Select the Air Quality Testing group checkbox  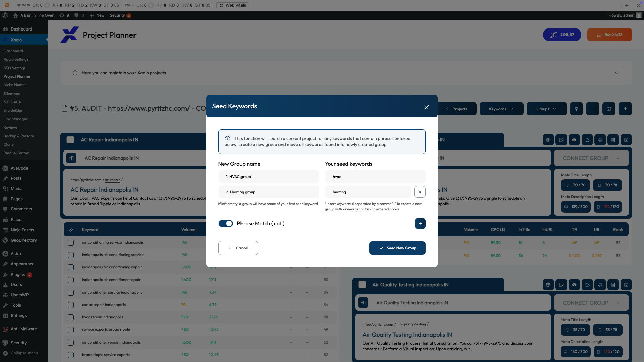pyautogui.click(x=362, y=285)
